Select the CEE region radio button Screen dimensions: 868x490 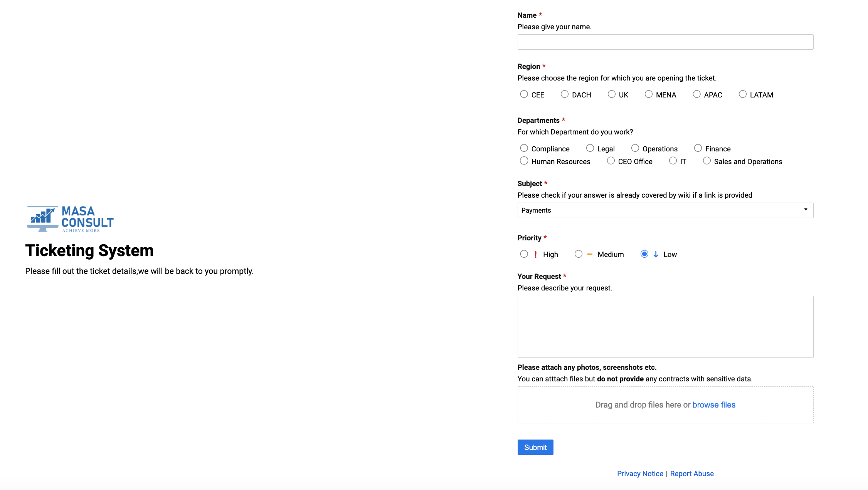click(524, 94)
